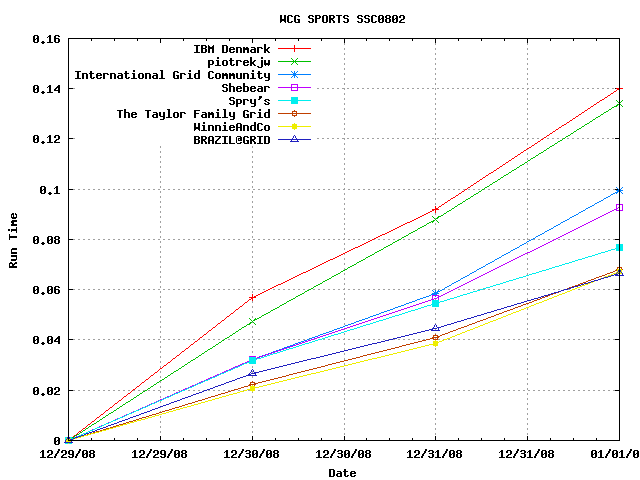Click the Shebear end point on right edge
Image resolution: width=640 pixels, height=480 pixels.
(x=619, y=207)
